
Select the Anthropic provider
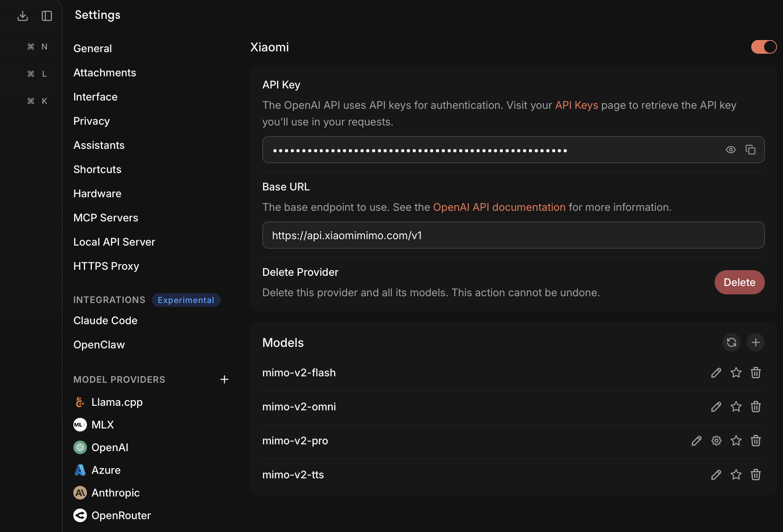point(116,493)
